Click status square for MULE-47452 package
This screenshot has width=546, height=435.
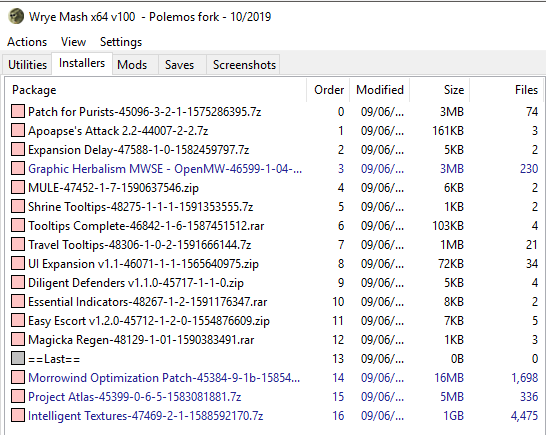(18, 187)
